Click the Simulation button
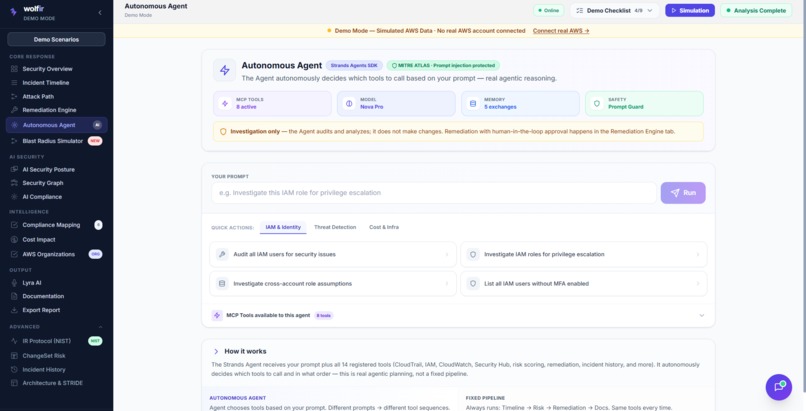806x411 pixels. (x=690, y=10)
